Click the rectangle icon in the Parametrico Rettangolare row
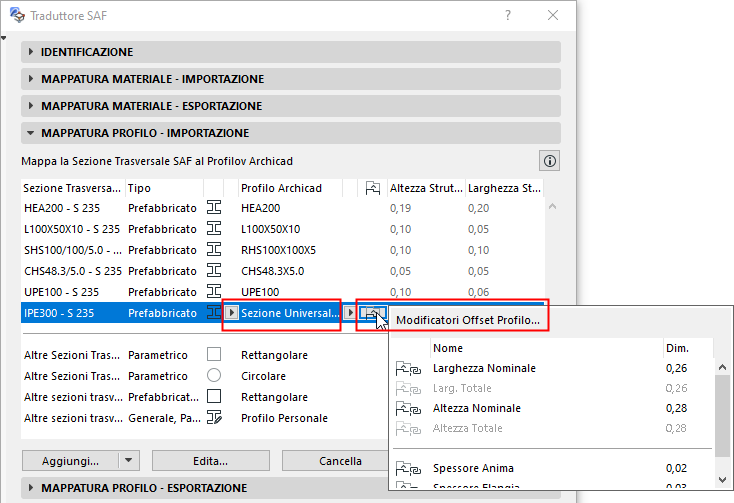The height and width of the screenshot is (503, 734). tap(214, 354)
